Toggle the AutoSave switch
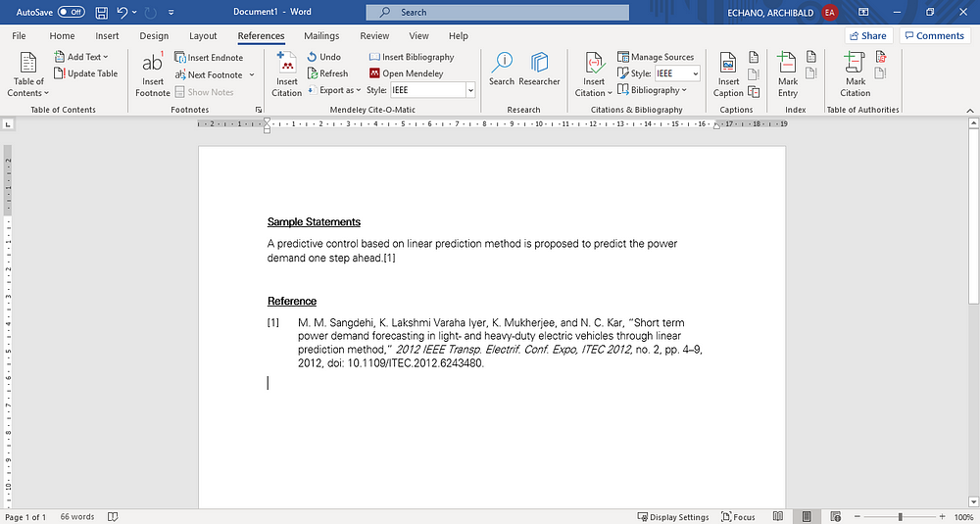This screenshot has width=980, height=524. tap(71, 12)
